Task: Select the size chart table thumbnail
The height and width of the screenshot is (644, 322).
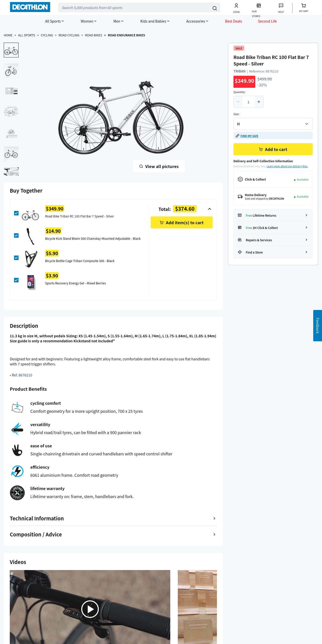Action: click(x=11, y=92)
